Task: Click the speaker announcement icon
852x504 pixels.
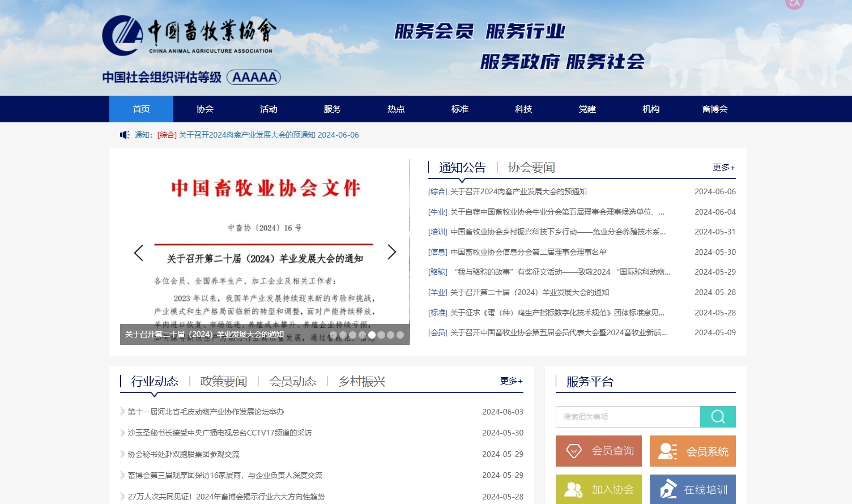Action: (125, 135)
